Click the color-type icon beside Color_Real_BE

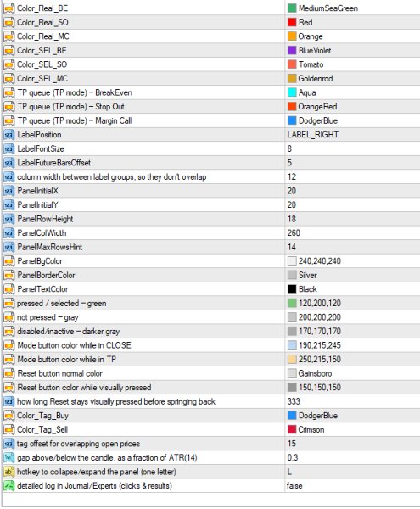click(x=9, y=8)
